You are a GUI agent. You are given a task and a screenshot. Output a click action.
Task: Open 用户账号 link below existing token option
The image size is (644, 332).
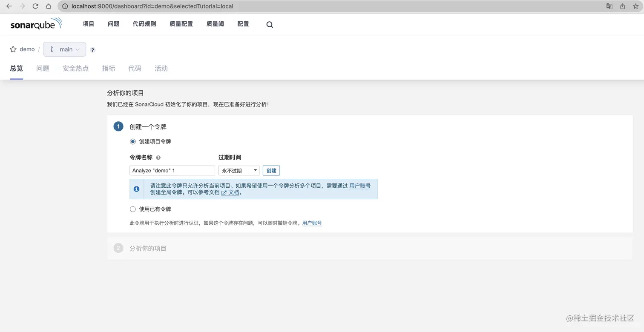tap(312, 223)
